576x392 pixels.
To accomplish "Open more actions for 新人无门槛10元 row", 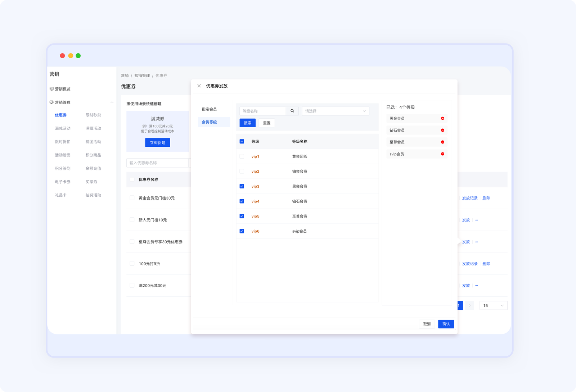I will tap(476, 220).
